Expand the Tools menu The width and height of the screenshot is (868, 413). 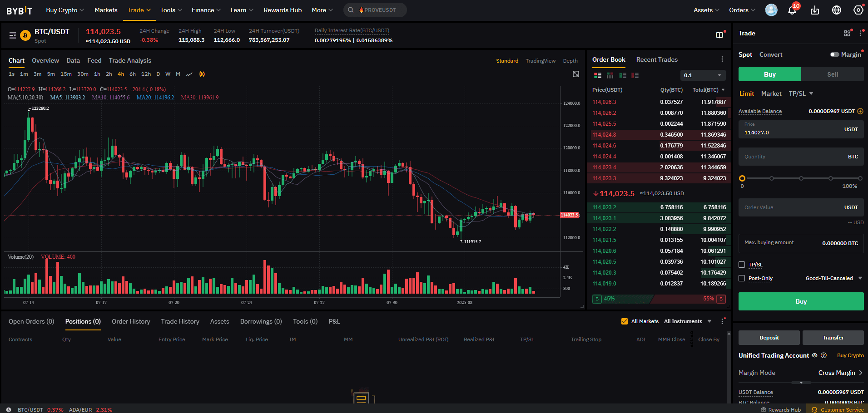tap(171, 10)
